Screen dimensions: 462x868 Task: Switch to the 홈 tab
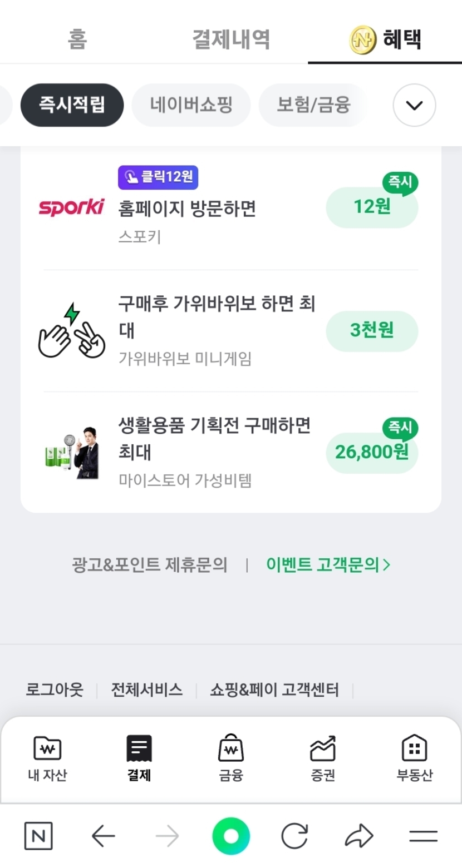(77, 39)
